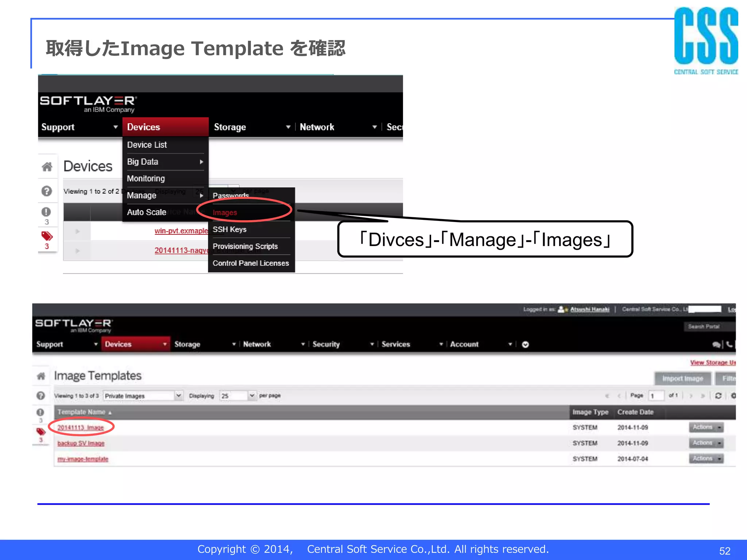Open the 20141113-nagyo device link
This screenshot has height=560, width=747.
point(181,250)
